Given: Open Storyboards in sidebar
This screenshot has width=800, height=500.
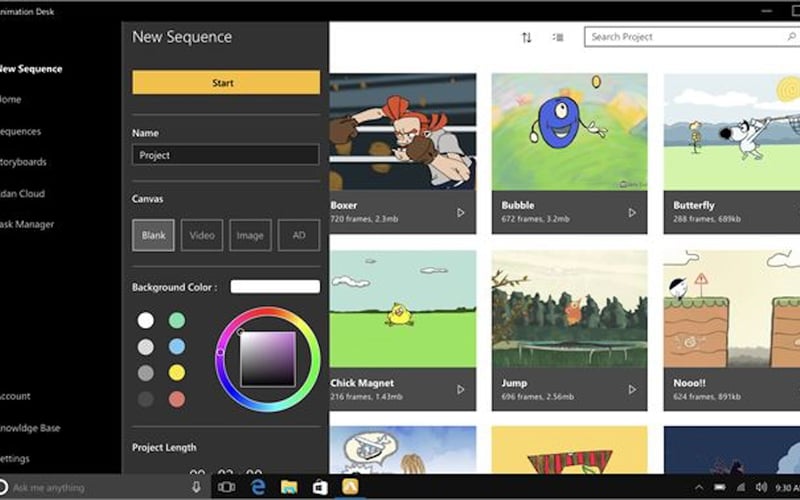Looking at the screenshot, I should tap(23, 162).
